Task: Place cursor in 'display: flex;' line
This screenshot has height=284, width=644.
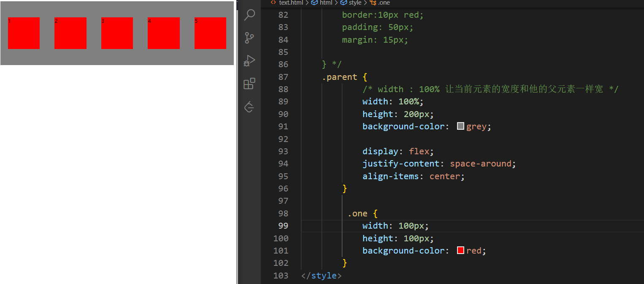Action: (x=398, y=151)
